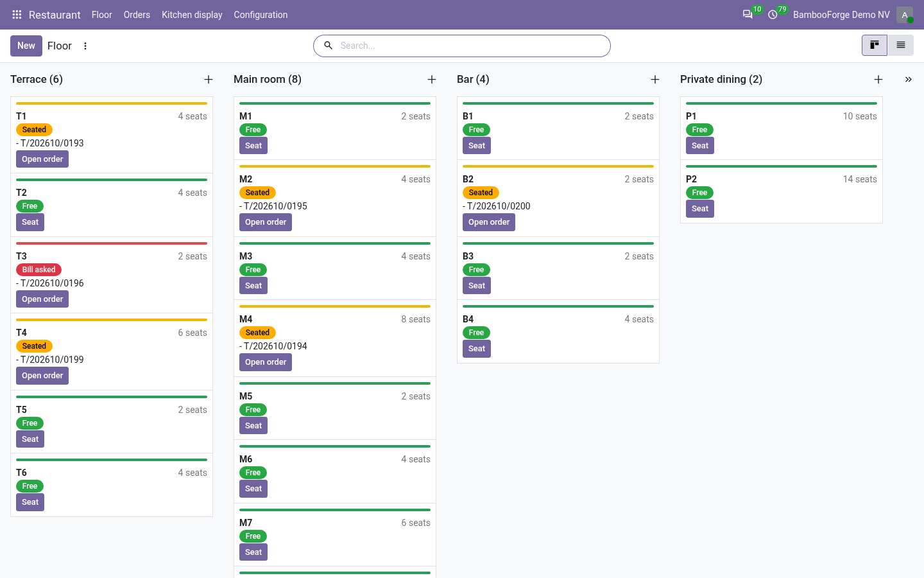Open the Floor actions kebab menu

(x=85, y=46)
